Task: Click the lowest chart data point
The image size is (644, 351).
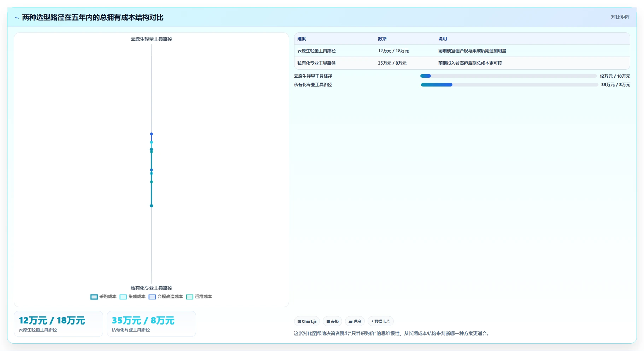Action: pyautogui.click(x=151, y=206)
